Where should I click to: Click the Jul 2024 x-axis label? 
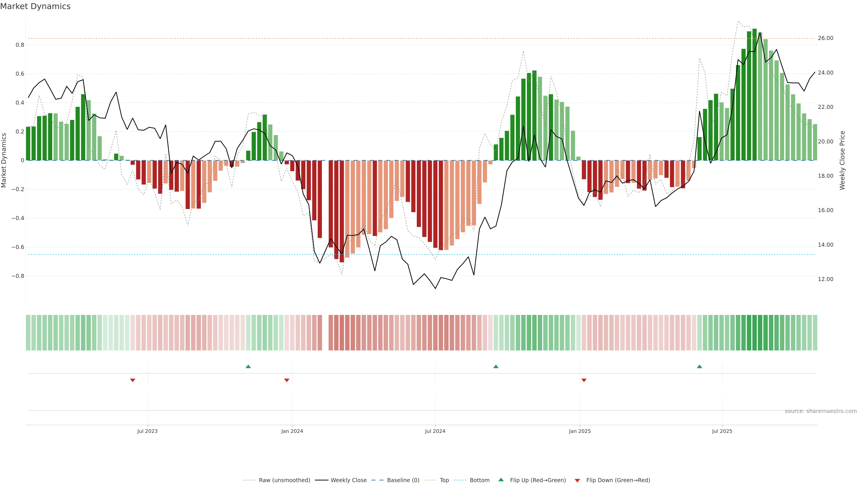435,431
